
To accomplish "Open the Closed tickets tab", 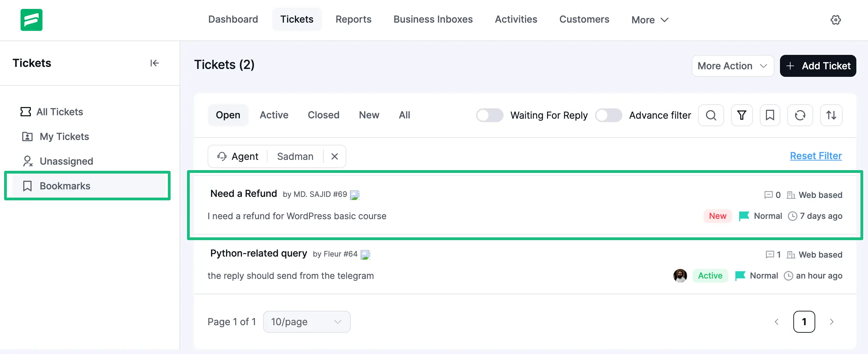I will coord(323,115).
